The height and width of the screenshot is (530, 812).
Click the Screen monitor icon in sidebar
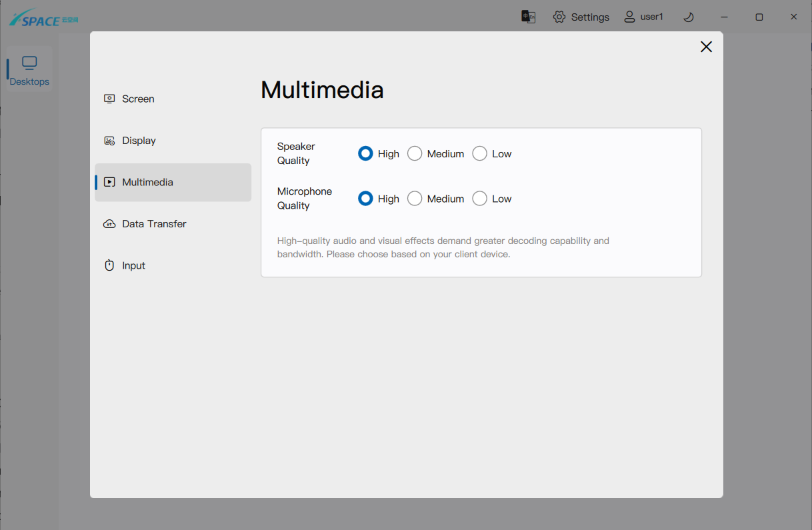109,99
